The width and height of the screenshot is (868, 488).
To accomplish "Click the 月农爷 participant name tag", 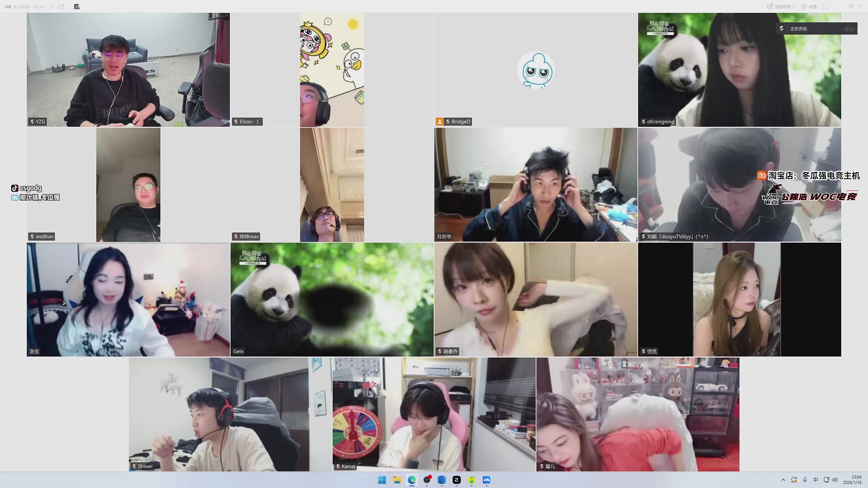I will (x=444, y=237).
